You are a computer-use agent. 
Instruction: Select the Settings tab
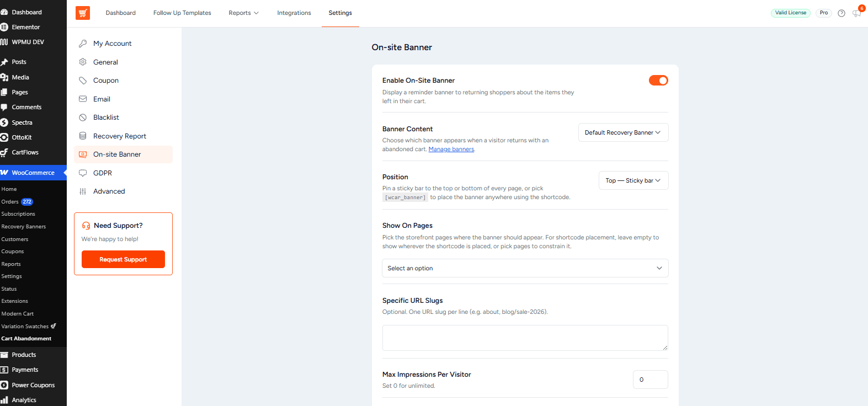click(340, 13)
